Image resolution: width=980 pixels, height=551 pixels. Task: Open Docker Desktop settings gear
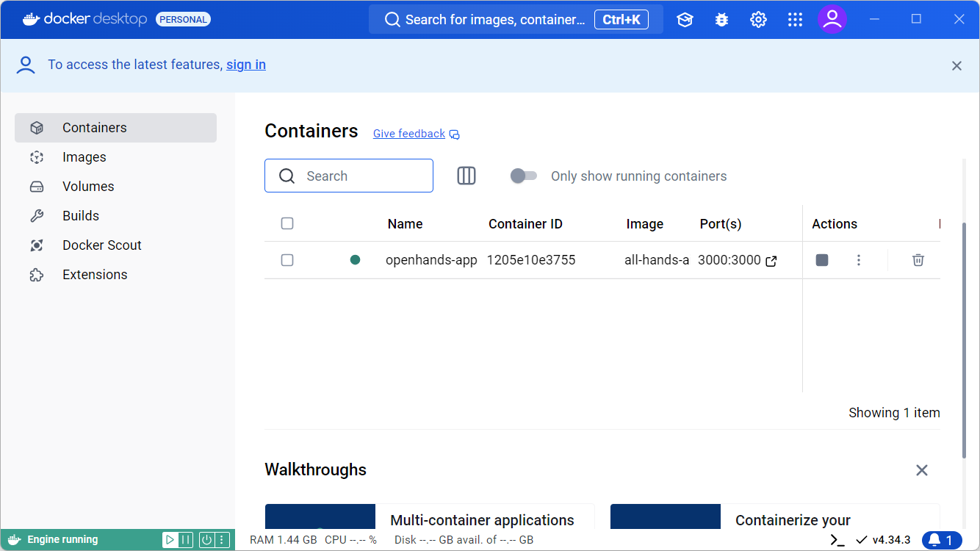pos(758,20)
